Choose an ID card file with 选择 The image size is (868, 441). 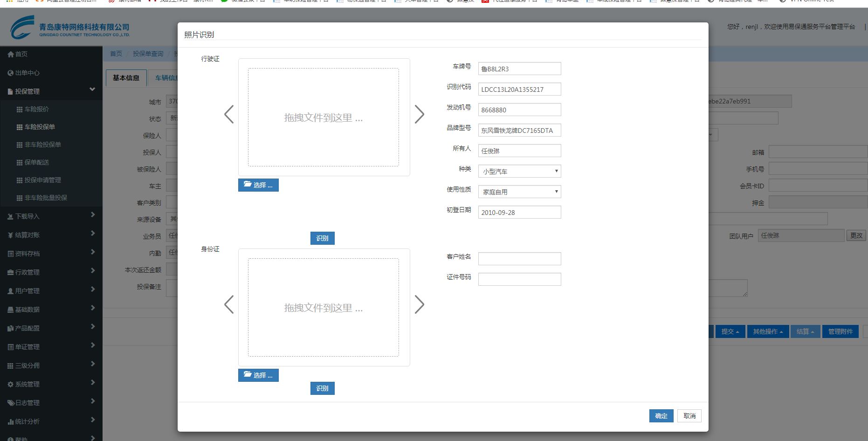(x=258, y=375)
